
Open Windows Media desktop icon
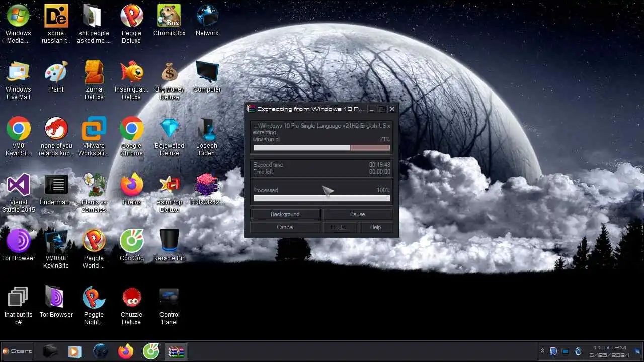coord(18,24)
